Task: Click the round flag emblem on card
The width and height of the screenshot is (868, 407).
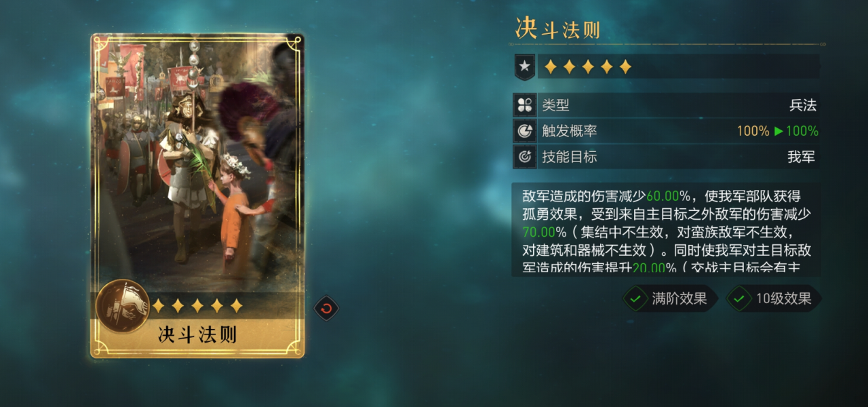Action: coord(123,306)
